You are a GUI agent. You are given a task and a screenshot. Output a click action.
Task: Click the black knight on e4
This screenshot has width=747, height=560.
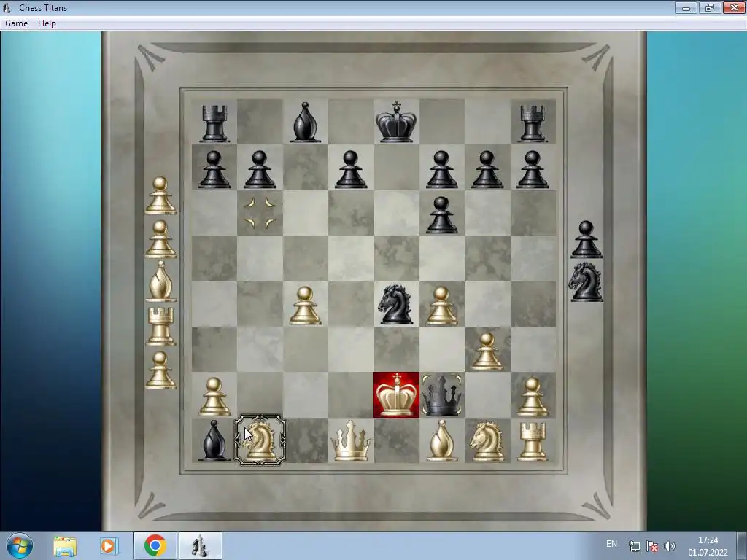(x=396, y=304)
